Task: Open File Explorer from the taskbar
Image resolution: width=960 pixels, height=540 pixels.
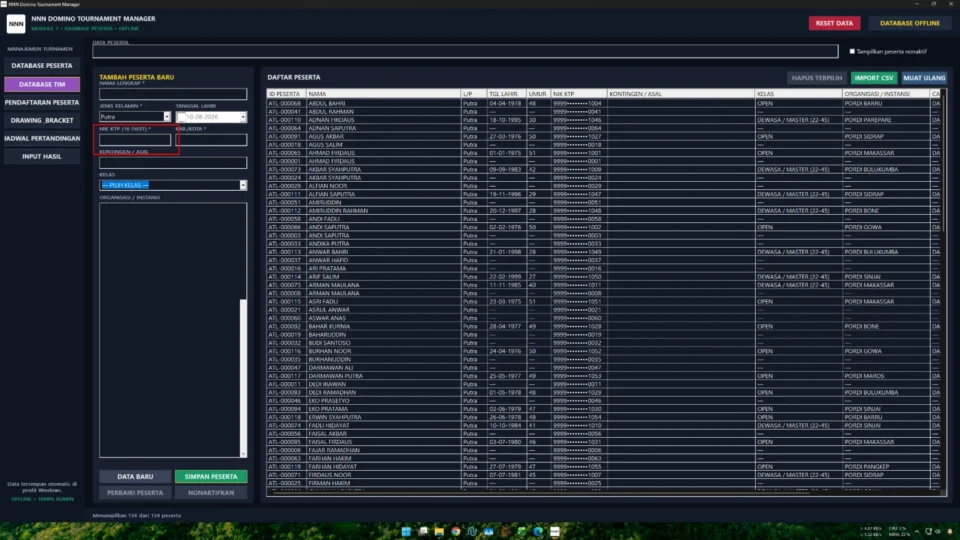Action: click(x=439, y=531)
